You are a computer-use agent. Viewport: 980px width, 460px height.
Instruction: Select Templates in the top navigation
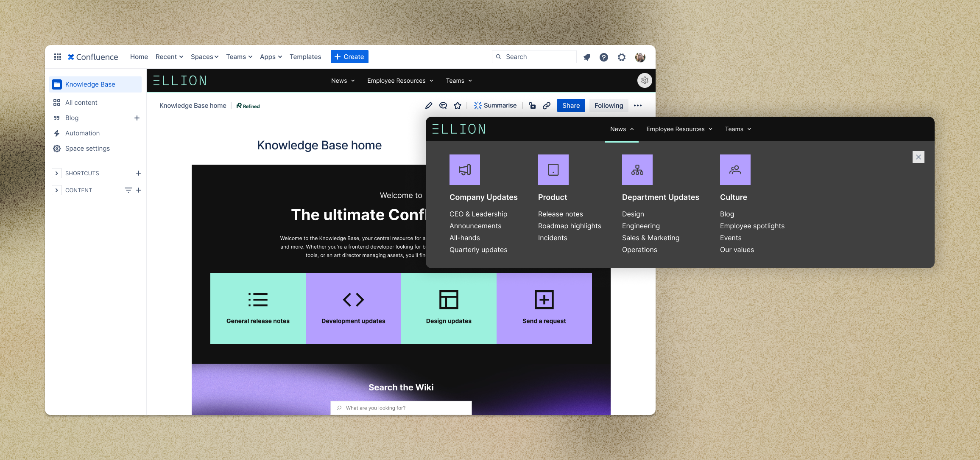coord(305,57)
